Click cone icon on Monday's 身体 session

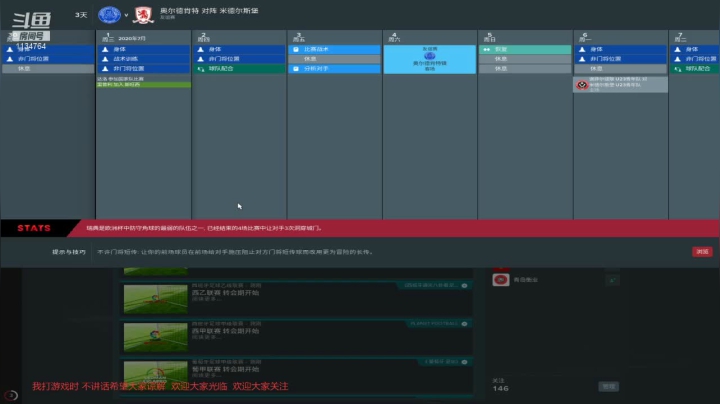click(x=582, y=49)
